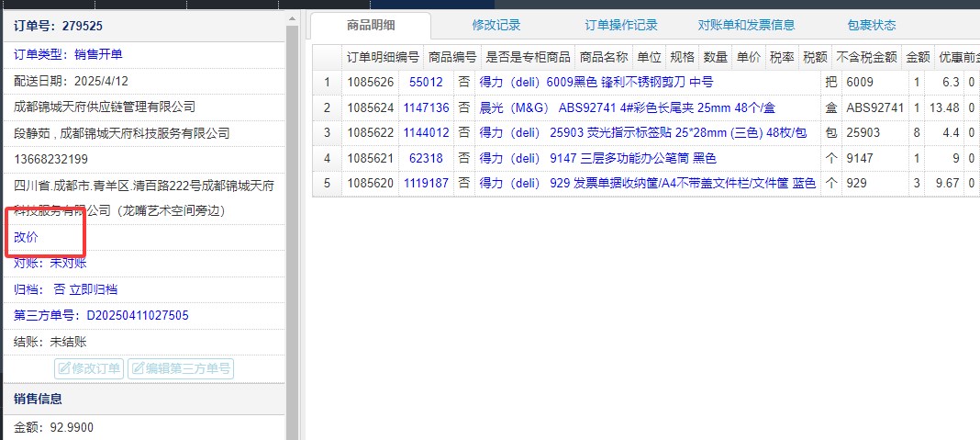
Task: Click the 订单类型: 销售开单 text
Action: [x=68, y=54]
